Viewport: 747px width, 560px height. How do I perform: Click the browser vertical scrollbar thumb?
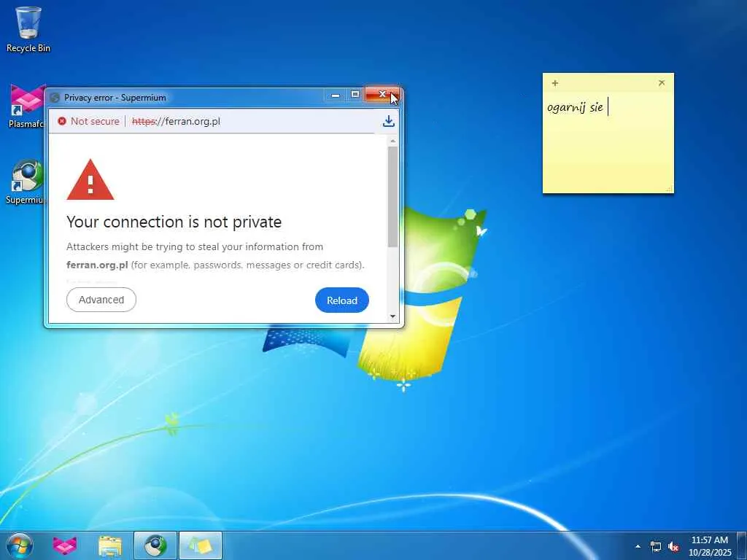(392, 197)
